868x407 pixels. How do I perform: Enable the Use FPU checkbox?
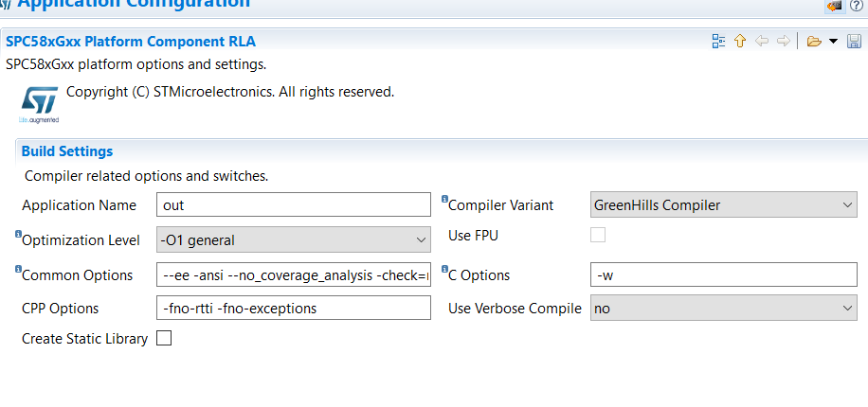(x=598, y=235)
